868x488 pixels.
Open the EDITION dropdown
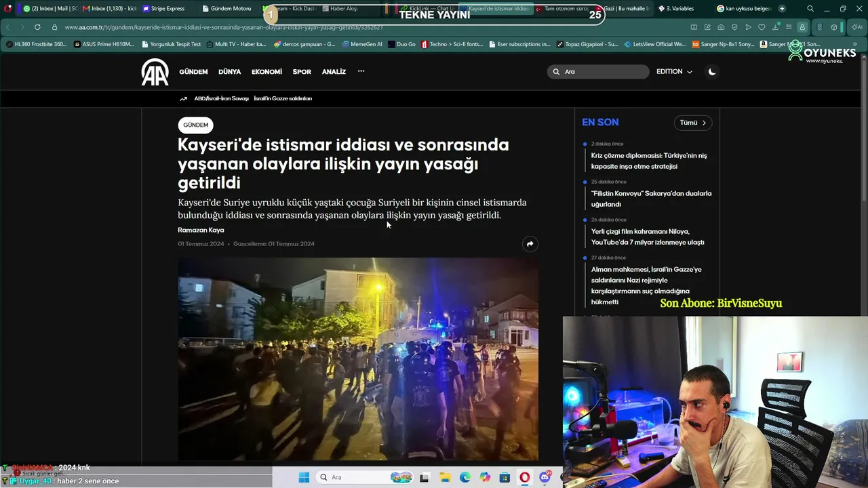point(674,72)
